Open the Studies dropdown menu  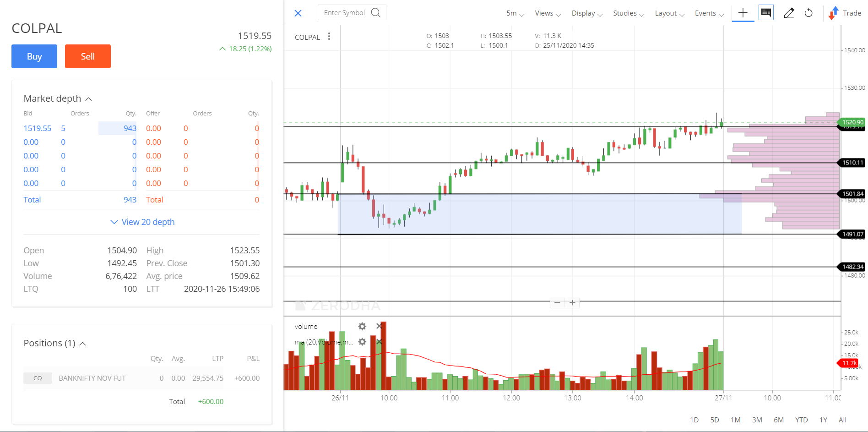pos(629,13)
